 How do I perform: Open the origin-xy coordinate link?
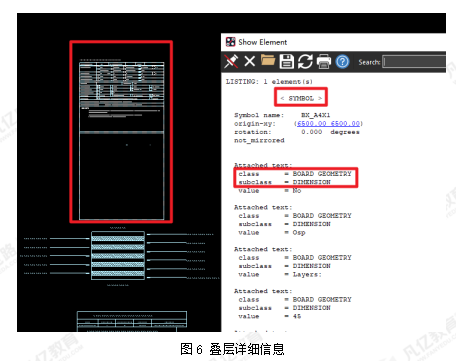coord(328,123)
